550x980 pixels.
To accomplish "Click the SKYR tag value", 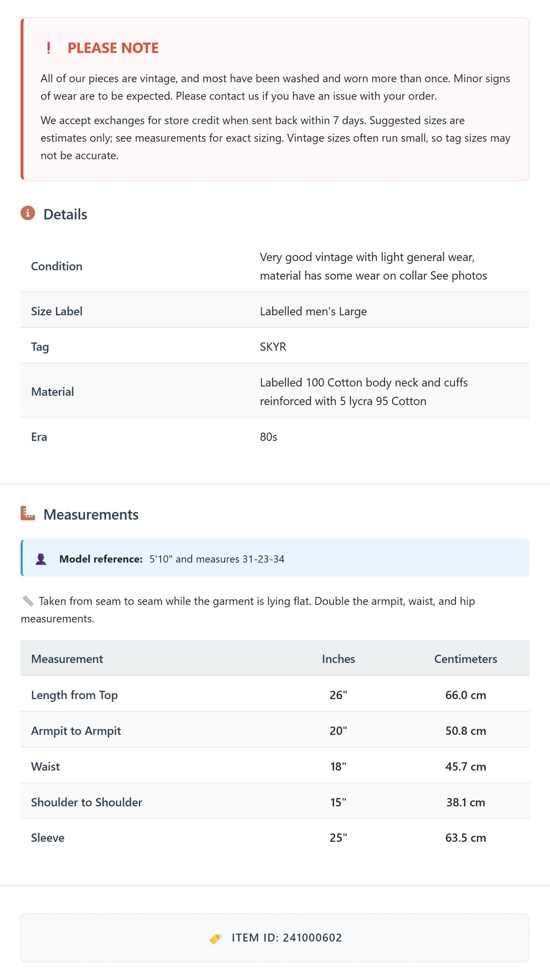I will (273, 347).
